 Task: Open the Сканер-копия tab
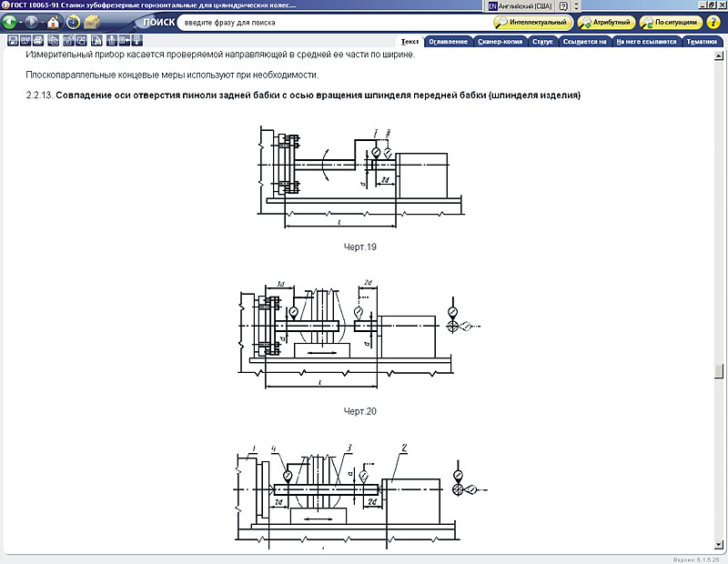(x=501, y=41)
